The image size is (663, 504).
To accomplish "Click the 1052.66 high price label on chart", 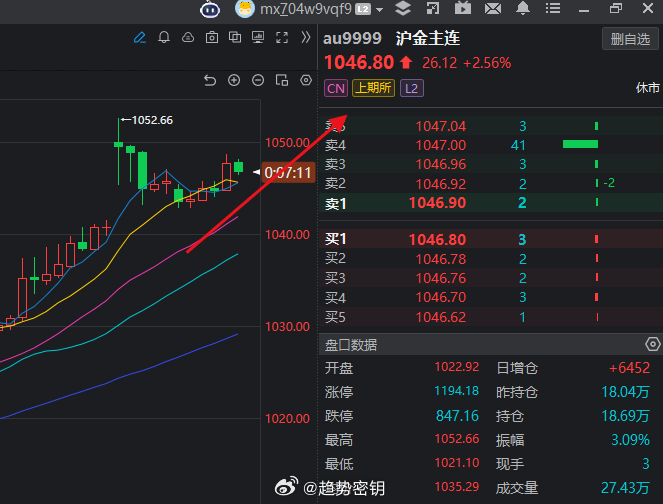I will coord(152,120).
